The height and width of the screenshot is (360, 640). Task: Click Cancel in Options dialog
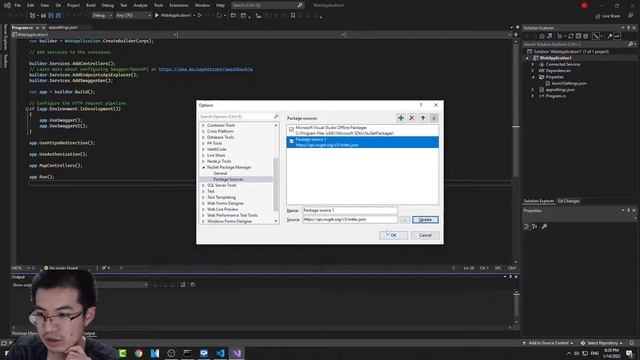[x=425, y=235]
